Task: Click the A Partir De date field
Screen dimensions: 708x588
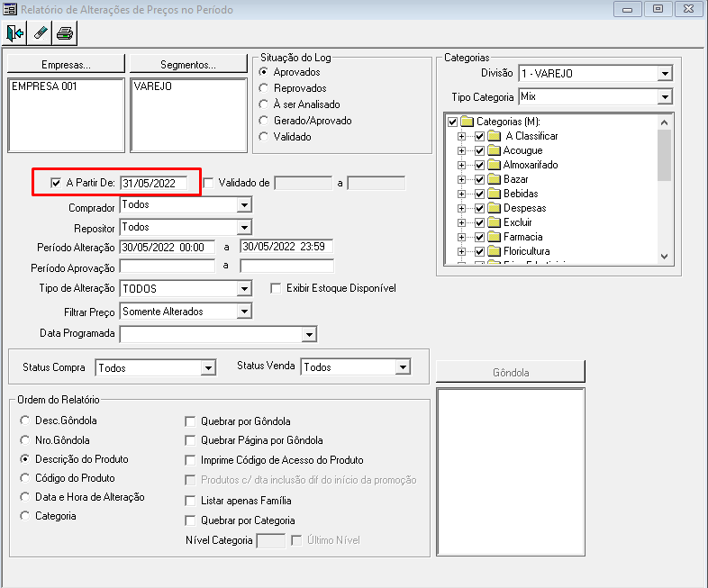Action: [153, 183]
